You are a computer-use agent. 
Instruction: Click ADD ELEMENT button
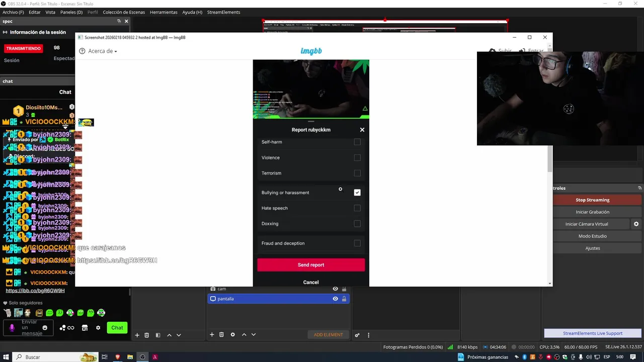[328, 335]
